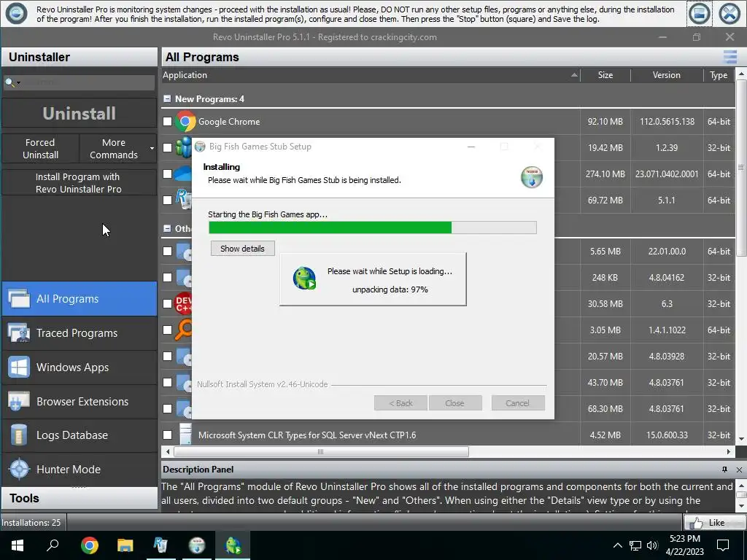747x560 pixels.
Task: Open the search options dropdown arrow
Action: tap(18, 83)
